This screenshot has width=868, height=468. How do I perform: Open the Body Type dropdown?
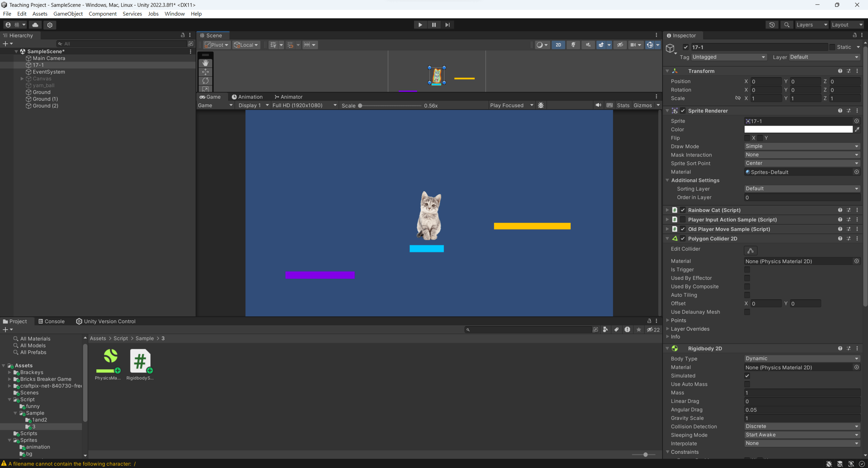pos(801,358)
